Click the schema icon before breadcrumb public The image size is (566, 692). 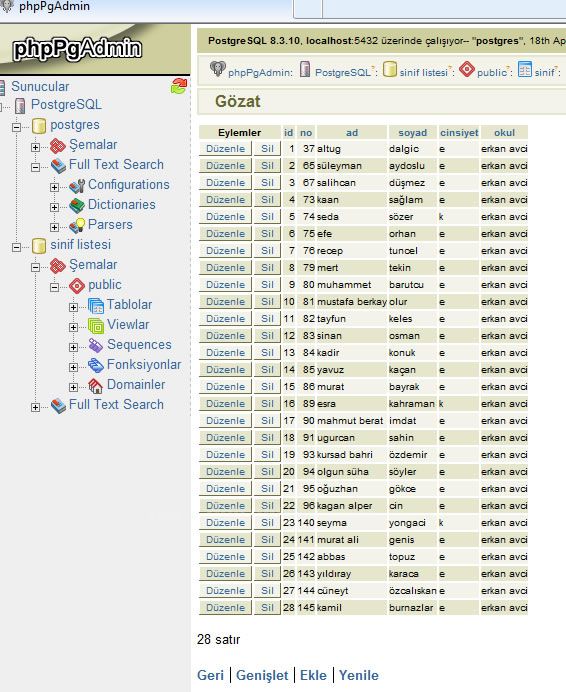[467, 69]
